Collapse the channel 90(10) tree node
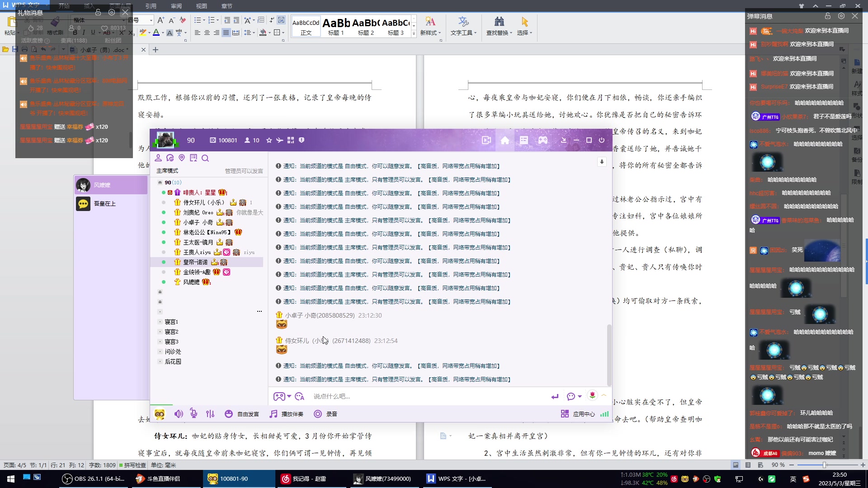The height and width of the screenshot is (488, 868). (160, 183)
